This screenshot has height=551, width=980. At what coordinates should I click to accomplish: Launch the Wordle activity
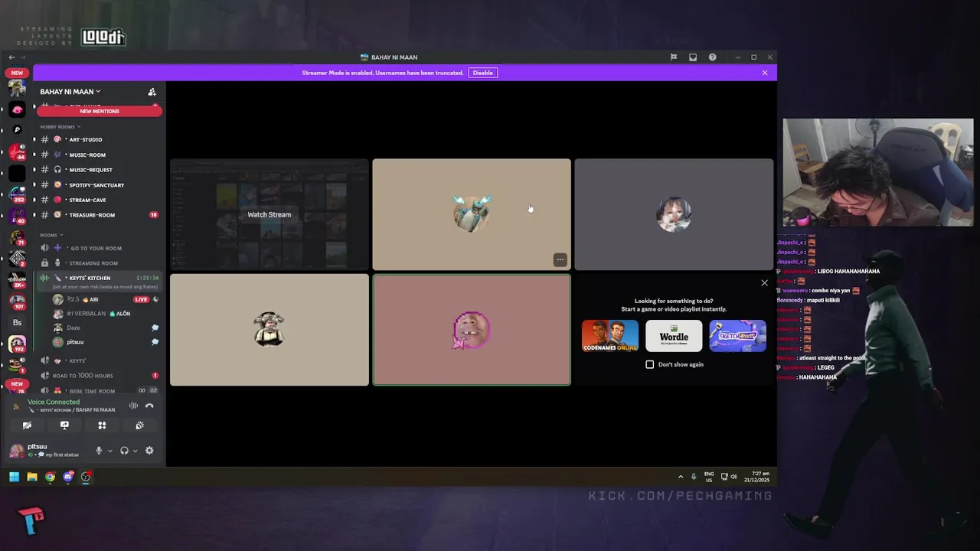click(674, 336)
